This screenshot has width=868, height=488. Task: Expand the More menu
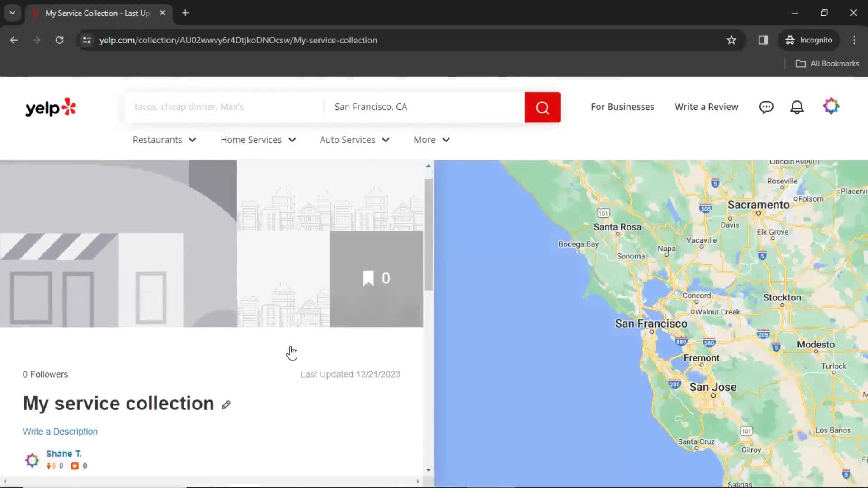(x=432, y=140)
